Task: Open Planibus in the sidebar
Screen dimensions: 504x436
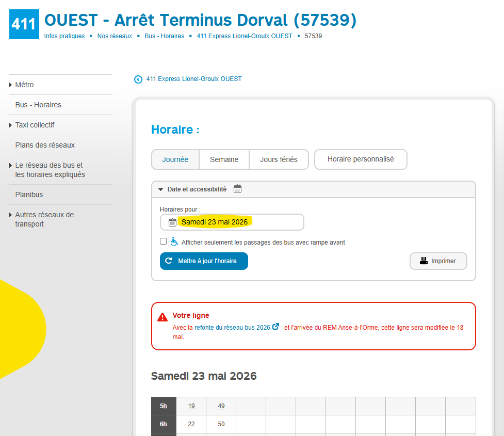Action: tap(29, 195)
